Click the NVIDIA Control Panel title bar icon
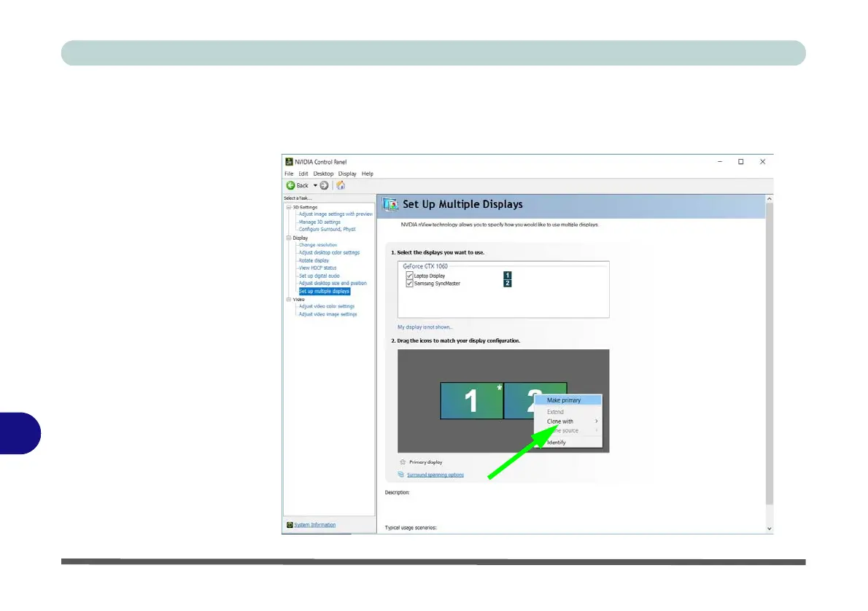 [x=289, y=162]
